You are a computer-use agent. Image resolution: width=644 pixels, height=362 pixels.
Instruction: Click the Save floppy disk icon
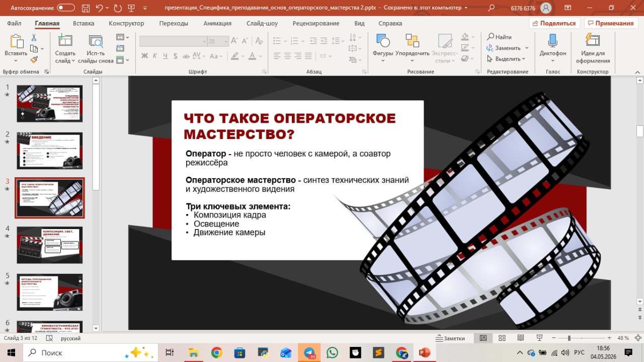(85, 8)
